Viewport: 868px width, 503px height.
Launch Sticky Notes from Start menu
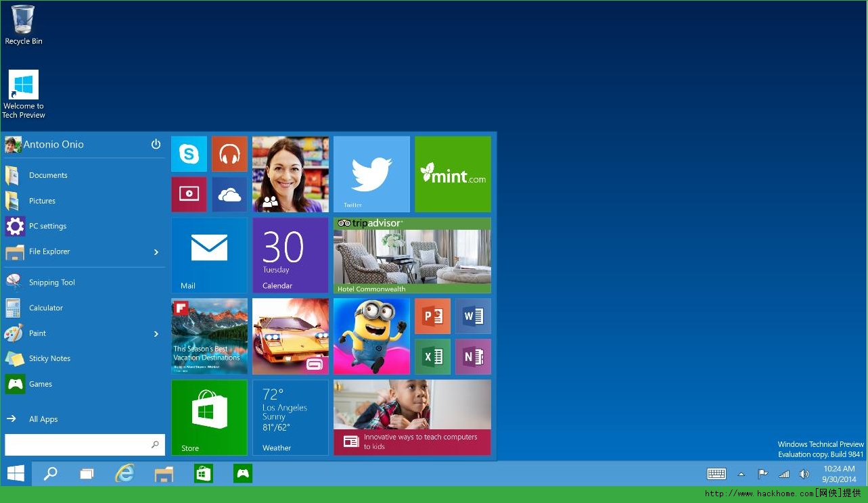point(85,358)
